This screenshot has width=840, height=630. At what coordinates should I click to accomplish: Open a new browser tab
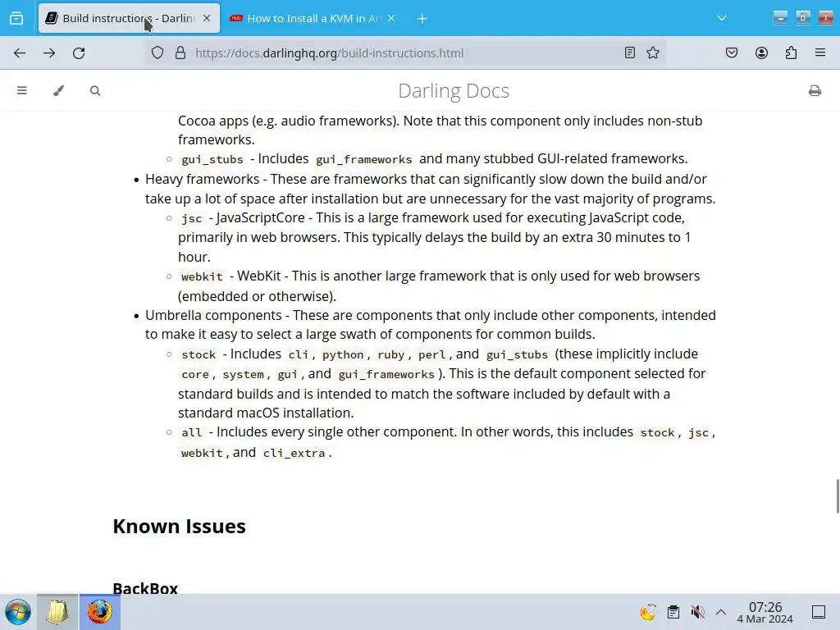point(422,19)
